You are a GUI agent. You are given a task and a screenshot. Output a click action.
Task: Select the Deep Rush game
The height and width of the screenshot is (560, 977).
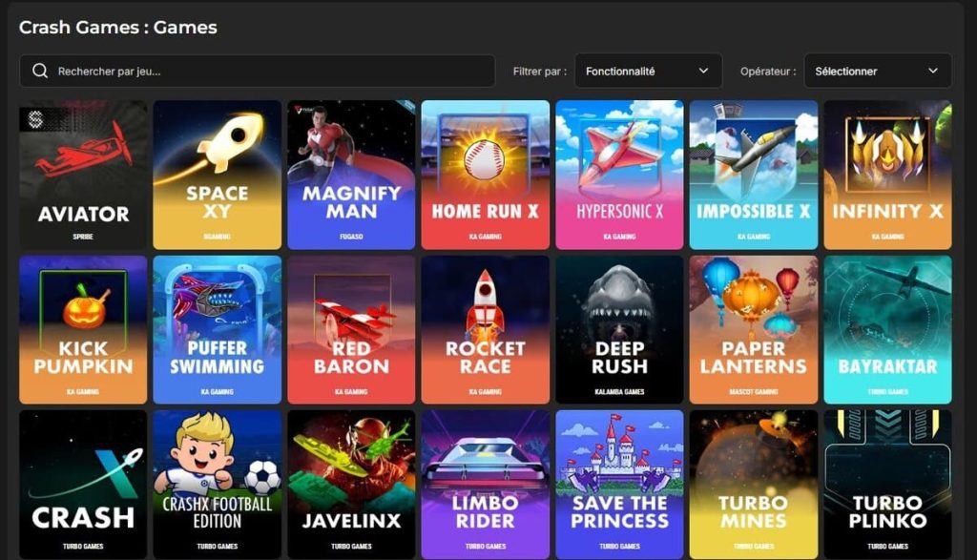pyautogui.click(x=619, y=329)
